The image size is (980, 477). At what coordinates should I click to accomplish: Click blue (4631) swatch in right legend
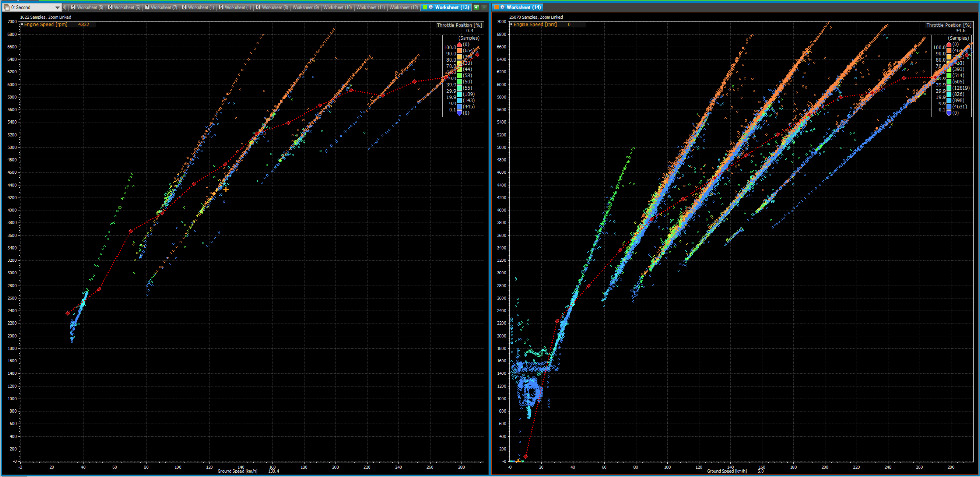[949, 107]
